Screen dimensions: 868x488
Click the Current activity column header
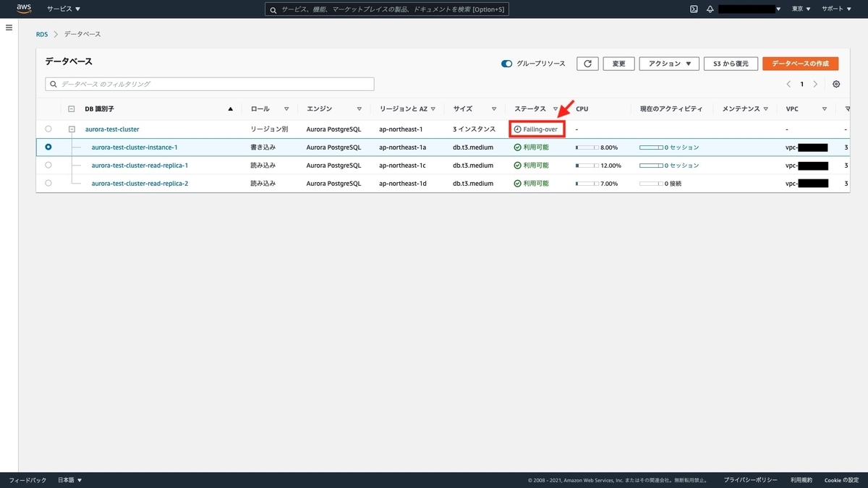[x=671, y=109]
